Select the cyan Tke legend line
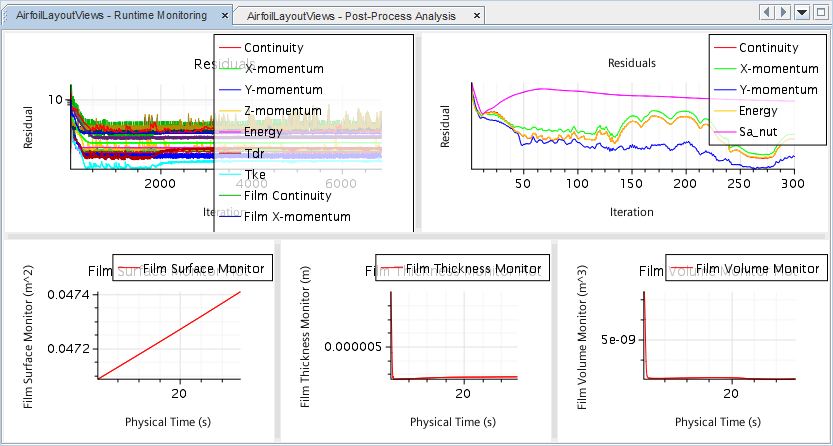Image resolution: width=833 pixels, height=446 pixels. (x=230, y=174)
